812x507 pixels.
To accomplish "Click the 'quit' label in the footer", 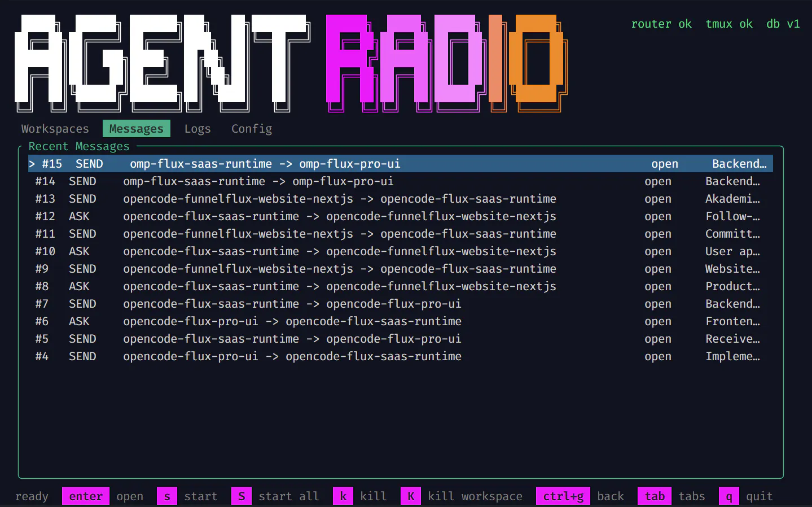I will point(760,496).
